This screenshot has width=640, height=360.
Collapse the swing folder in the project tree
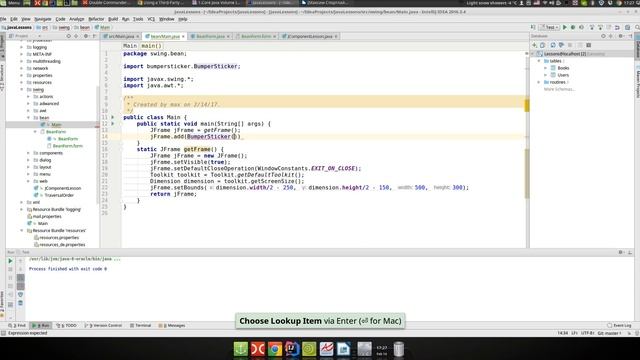pos(22,89)
